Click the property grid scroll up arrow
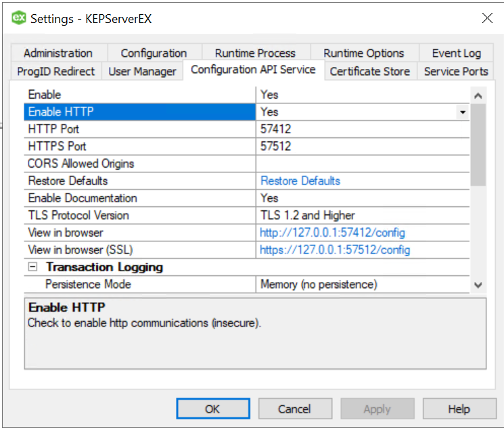This screenshot has width=504, height=428. click(478, 95)
